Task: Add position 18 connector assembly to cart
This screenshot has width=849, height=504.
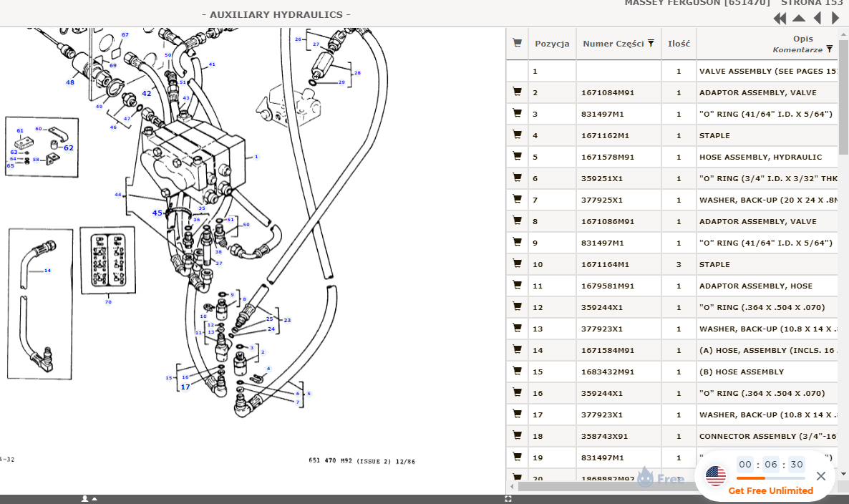Action: [517, 436]
